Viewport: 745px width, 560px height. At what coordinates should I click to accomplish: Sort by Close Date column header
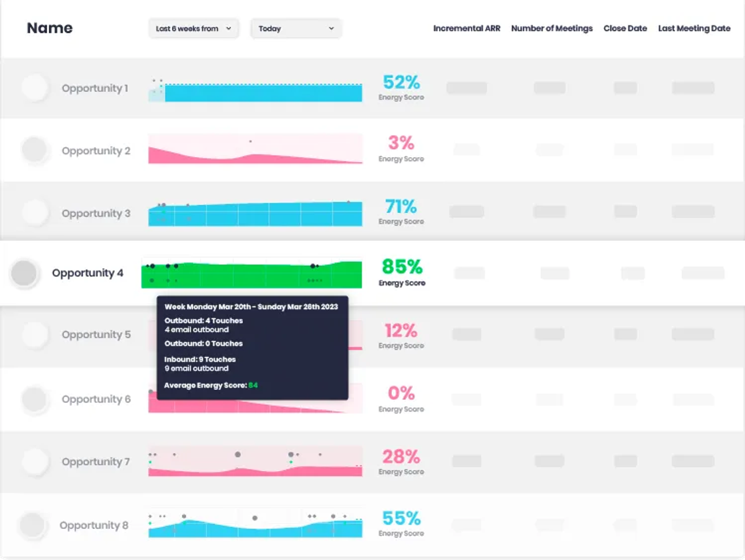click(x=625, y=29)
